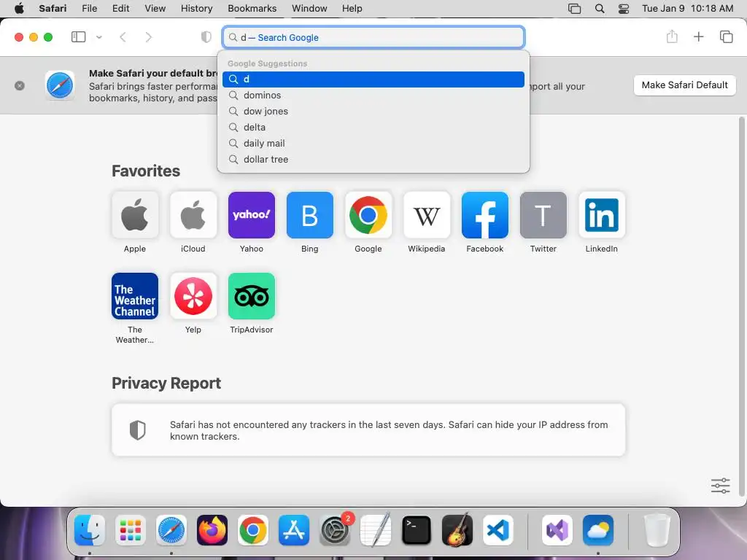This screenshot has width=747, height=560.
Task: Open the Privacy Report card
Action: coord(368,430)
